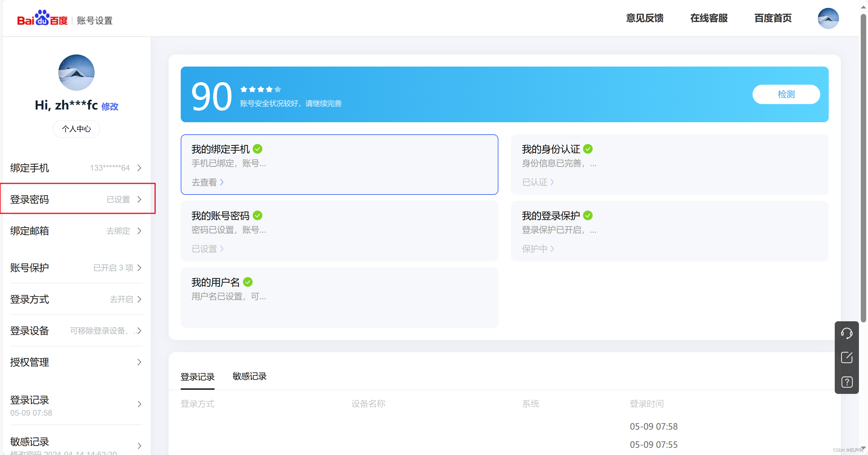Click green checkmark beside 我的绑定手机
This screenshot has width=868, height=455.
click(257, 149)
